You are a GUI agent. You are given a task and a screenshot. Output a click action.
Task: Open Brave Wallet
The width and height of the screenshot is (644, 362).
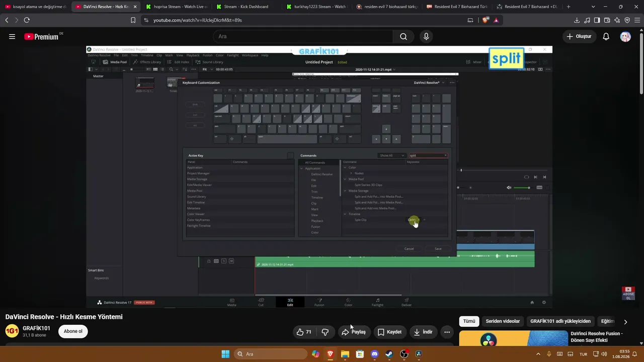point(607,20)
